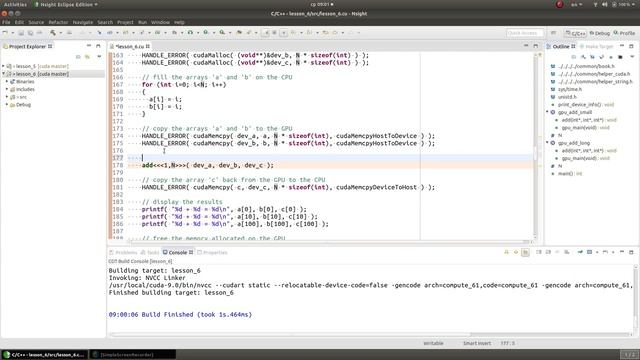The image size is (640, 360).
Task: Collapse the gpu_add_small namespace in Outline
Action: click(x=547, y=112)
